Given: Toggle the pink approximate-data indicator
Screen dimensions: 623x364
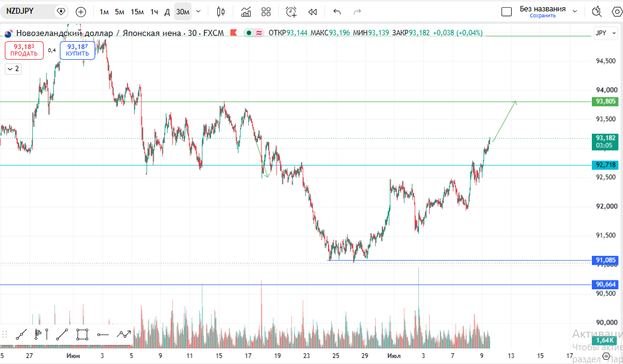Looking at the screenshot, I should [x=259, y=33].
